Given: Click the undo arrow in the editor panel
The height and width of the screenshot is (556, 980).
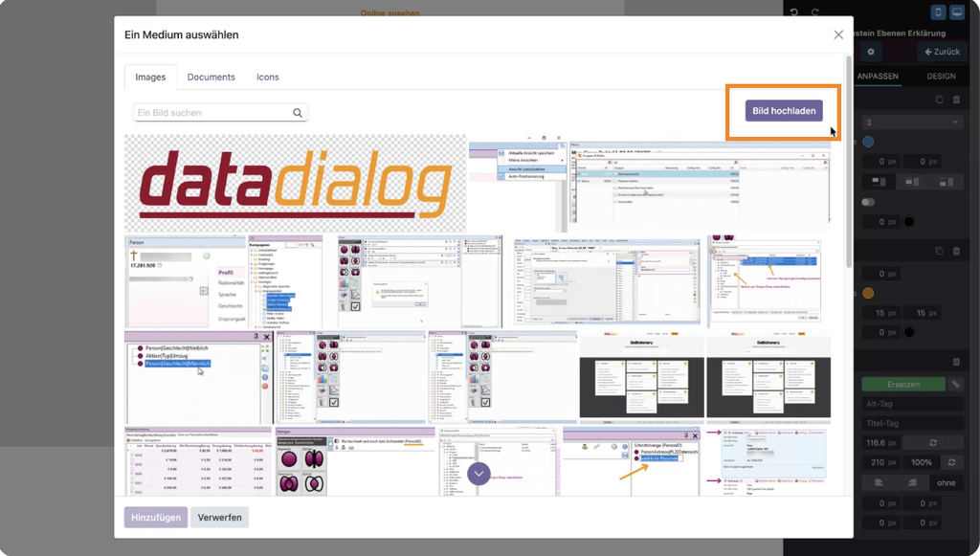Looking at the screenshot, I should click(x=793, y=11).
